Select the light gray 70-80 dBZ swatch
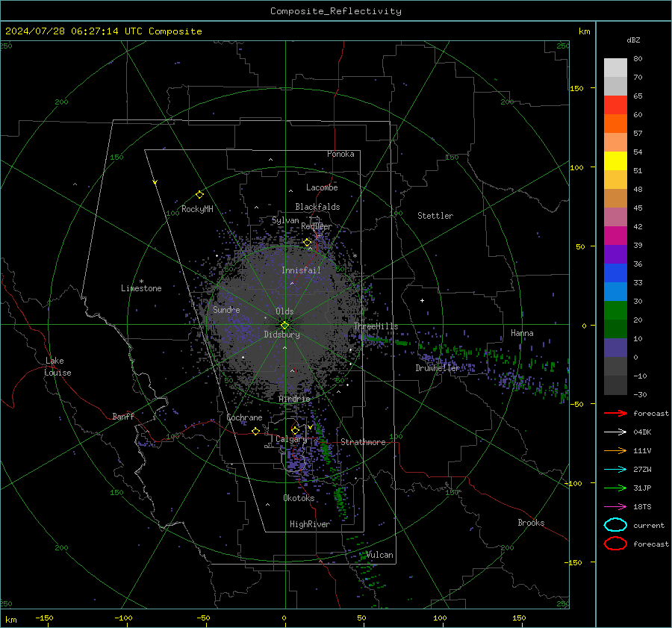The image size is (672, 628). coord(615,68)
